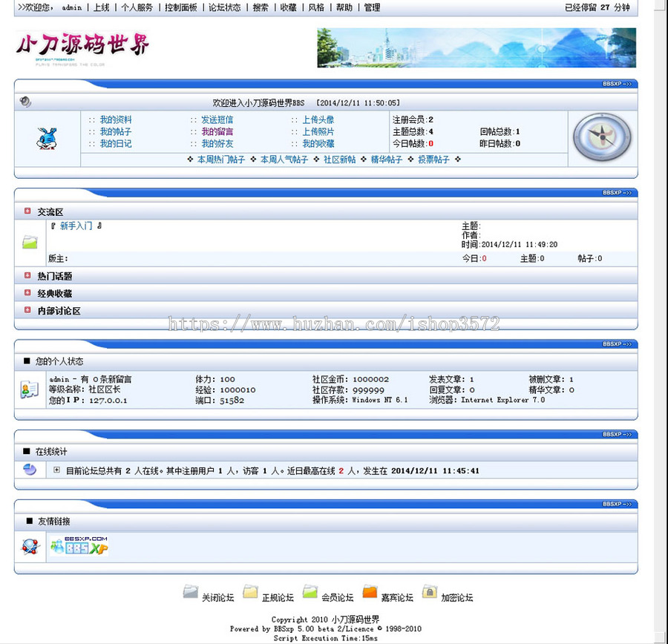This screenshot has width=668, height=644.
Task: Open the 搜索 menu item
Action: (261, 7)
